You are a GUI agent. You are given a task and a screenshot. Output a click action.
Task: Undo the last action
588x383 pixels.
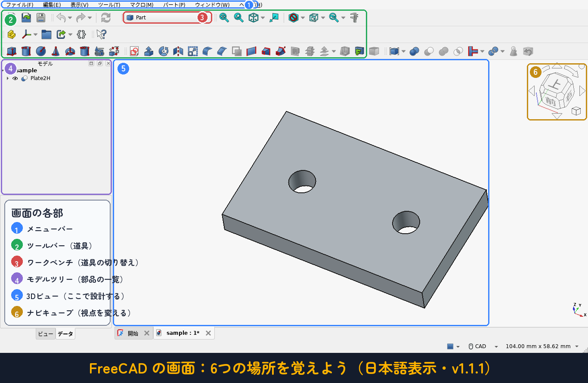[61, 18]
